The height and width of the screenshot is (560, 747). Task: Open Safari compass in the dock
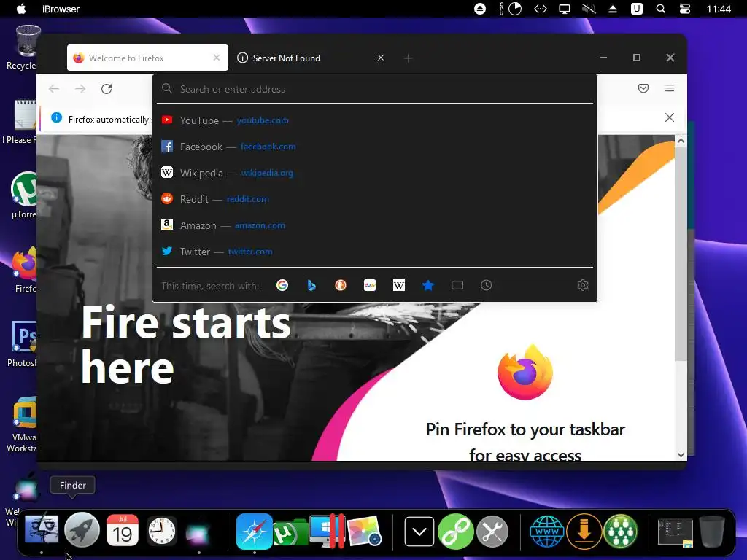(255, 531)
